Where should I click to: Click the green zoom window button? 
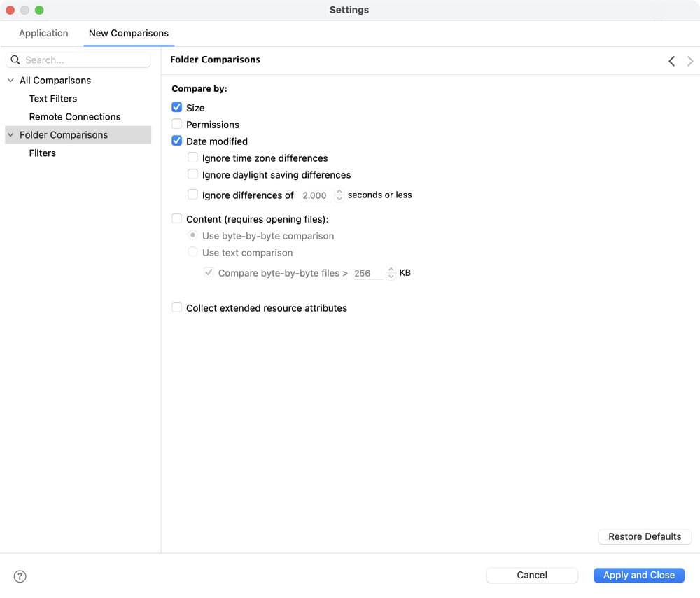[x=39, y=11]
